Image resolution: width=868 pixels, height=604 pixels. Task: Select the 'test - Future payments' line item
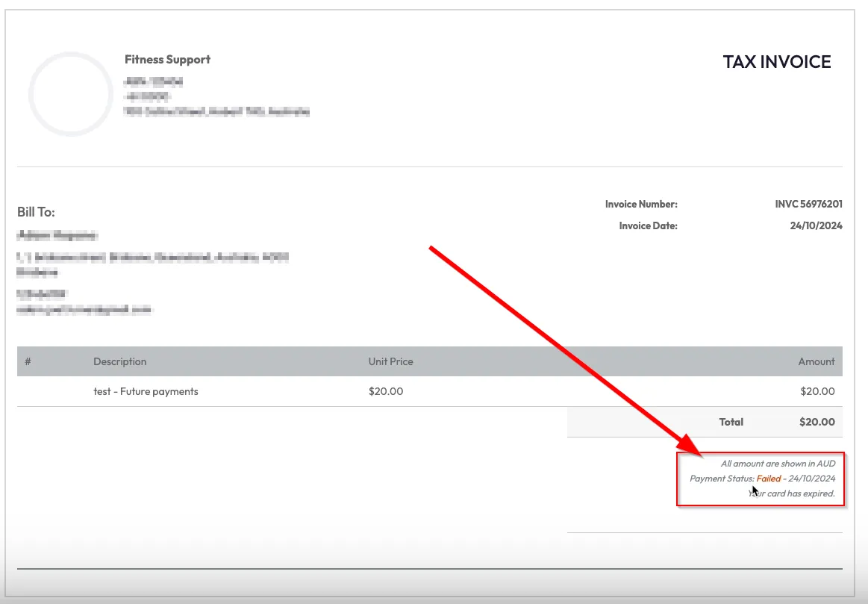coord(146,391)
